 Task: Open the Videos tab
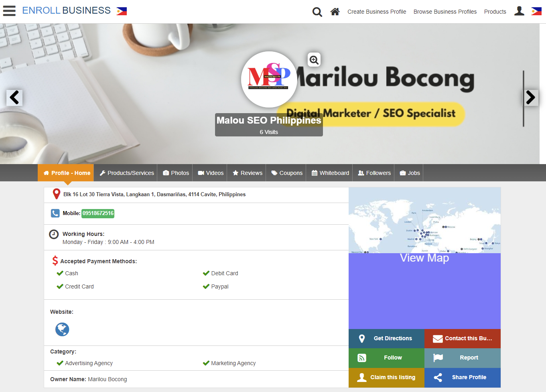point(211,173)
